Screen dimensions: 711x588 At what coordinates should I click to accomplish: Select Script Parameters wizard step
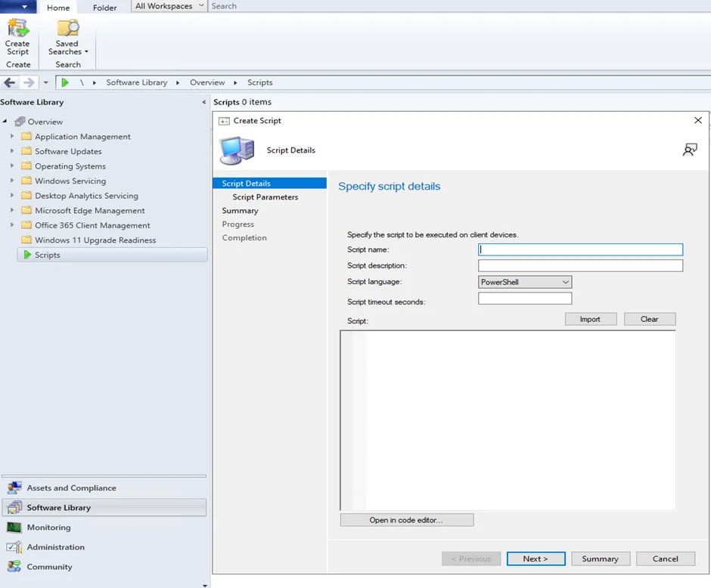click(265, 197)
